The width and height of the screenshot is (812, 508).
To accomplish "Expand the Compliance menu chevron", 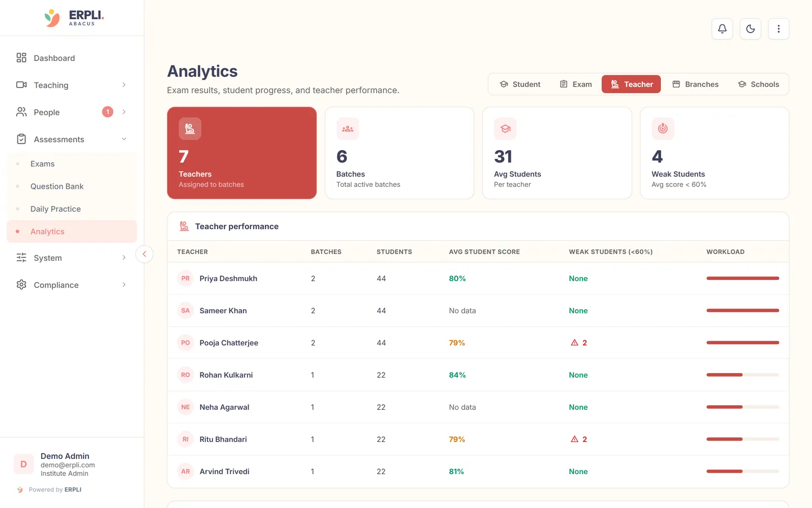I will coord(124,284).
